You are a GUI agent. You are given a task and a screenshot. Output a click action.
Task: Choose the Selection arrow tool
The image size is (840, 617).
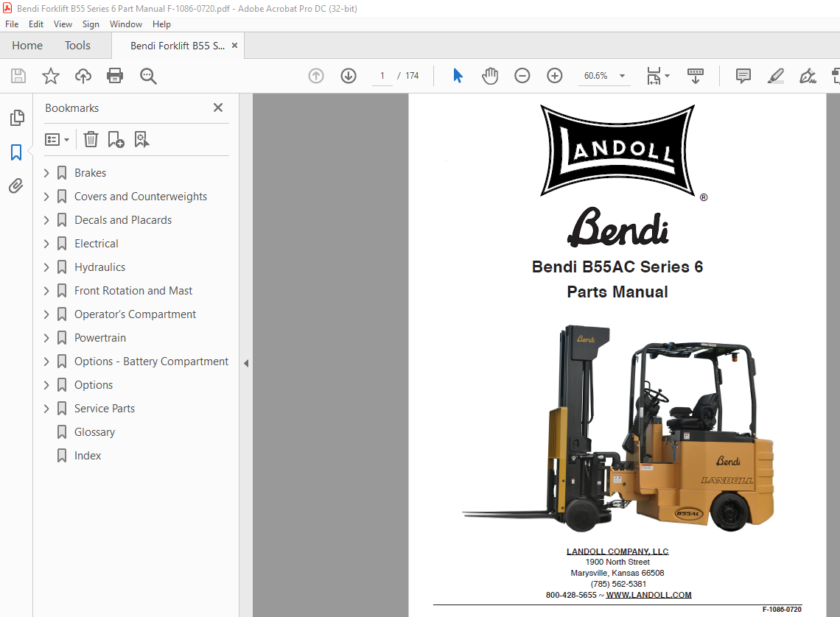(458, 76)
